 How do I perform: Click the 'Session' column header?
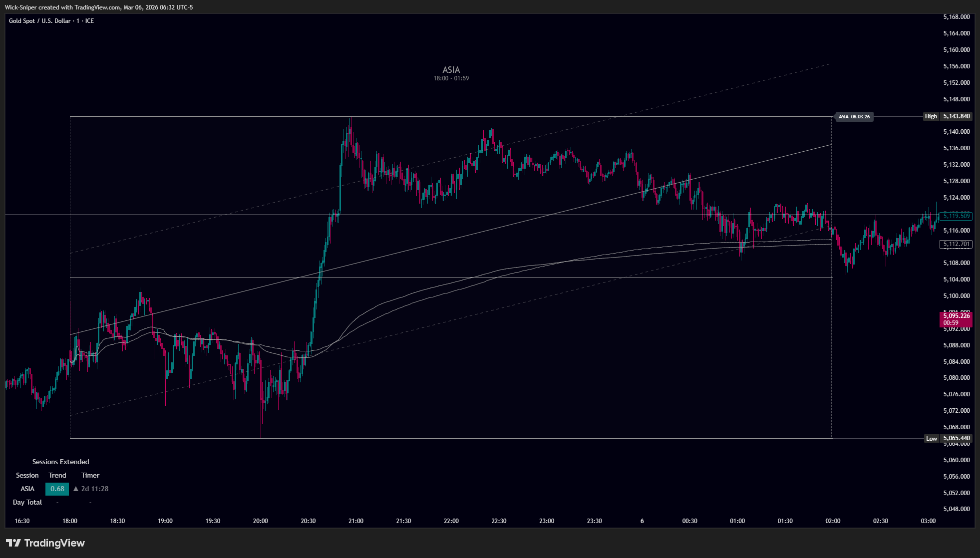(x=27, y=475)
